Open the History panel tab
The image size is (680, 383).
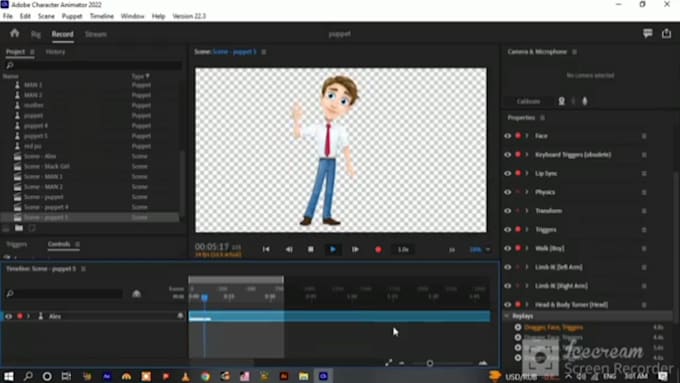[56, 52]
